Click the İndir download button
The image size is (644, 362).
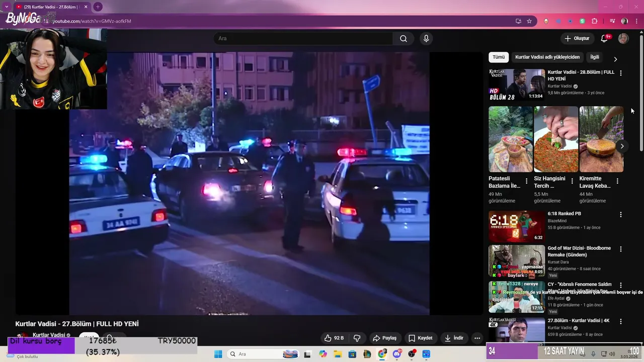click(x=454, y=338)
